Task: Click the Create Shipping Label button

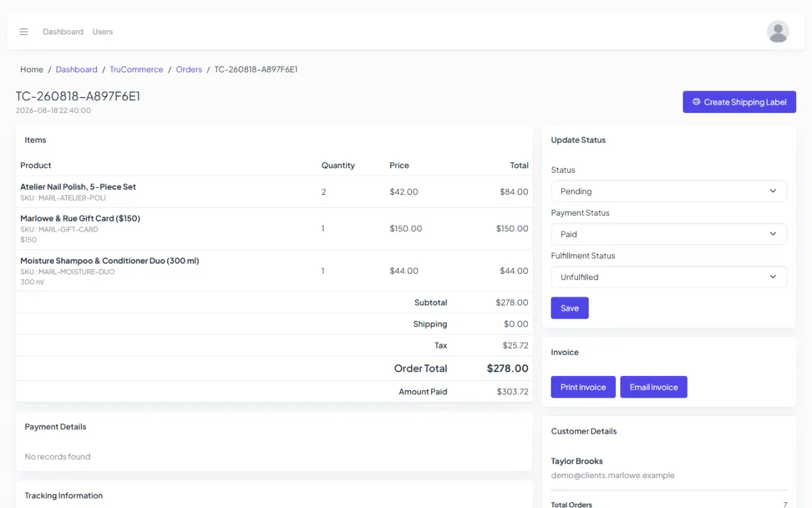Action: click(739, 102)
